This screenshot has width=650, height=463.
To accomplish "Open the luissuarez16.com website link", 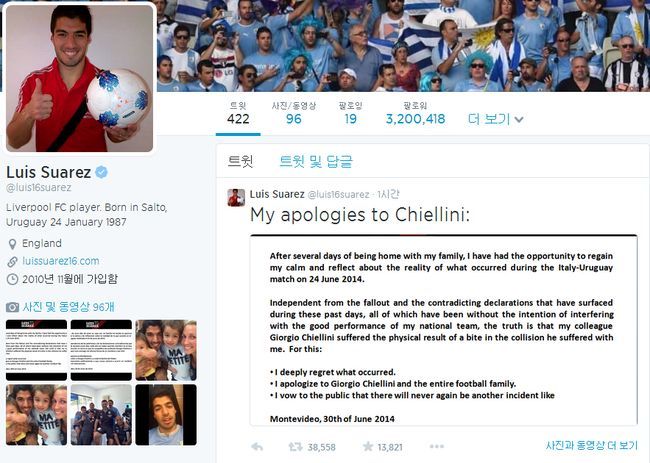I will 61,261.
